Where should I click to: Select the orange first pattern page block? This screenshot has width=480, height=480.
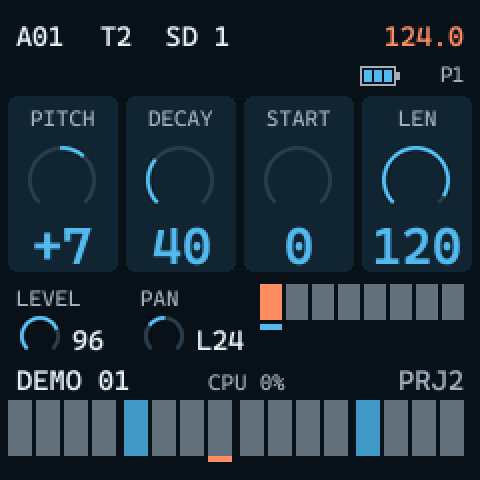tap(271, 302)
